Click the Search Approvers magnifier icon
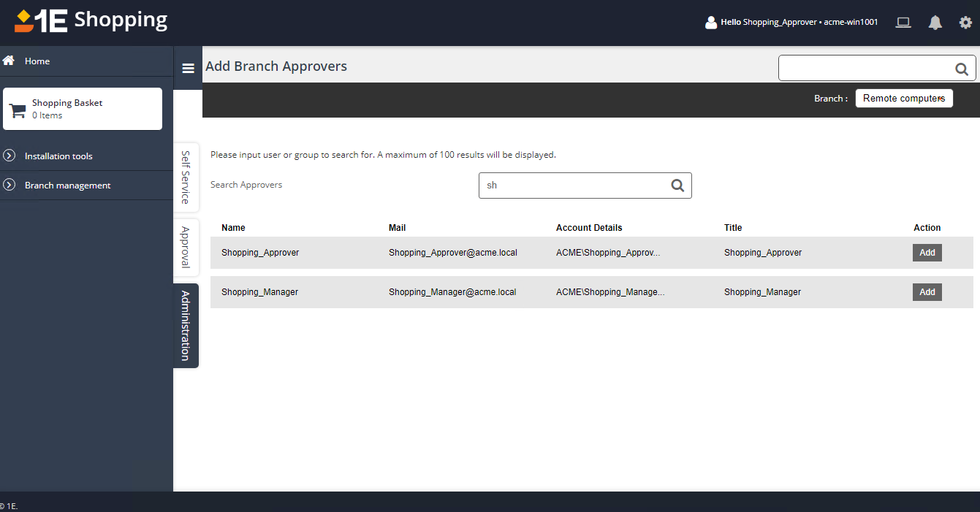The width and height of the screenshot is (980, 512). [x=677, y=186]
